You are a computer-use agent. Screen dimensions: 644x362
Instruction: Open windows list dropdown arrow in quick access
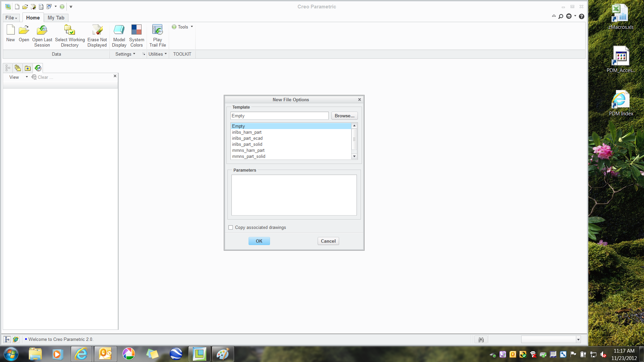pos(56,6)
